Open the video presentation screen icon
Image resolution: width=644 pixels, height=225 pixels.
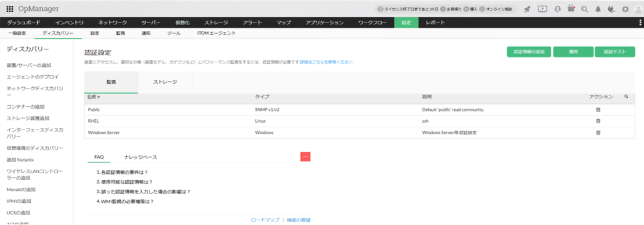click(x=542, y=9)
